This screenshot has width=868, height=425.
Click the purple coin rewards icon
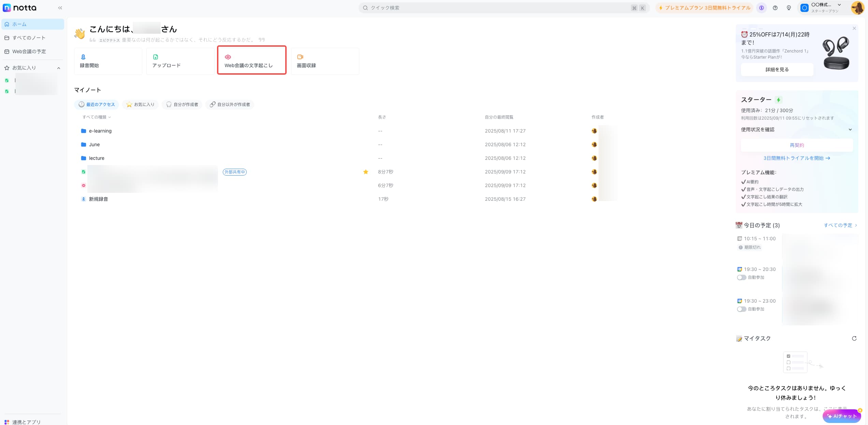point(761,8)
